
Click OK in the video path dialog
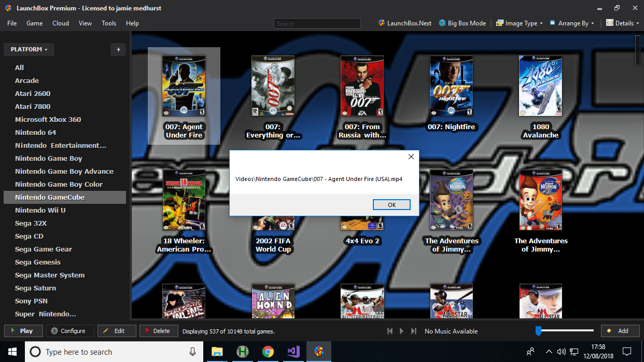(391, 205)
